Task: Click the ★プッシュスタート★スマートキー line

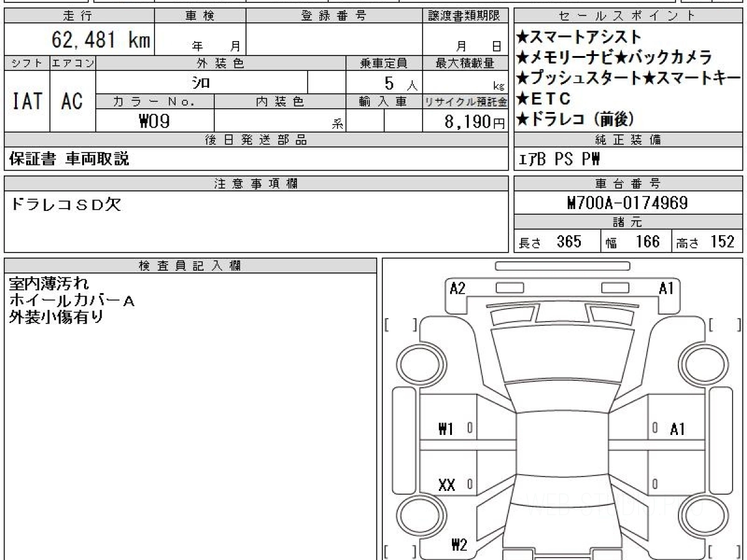Action: click(x=629, y=78)
